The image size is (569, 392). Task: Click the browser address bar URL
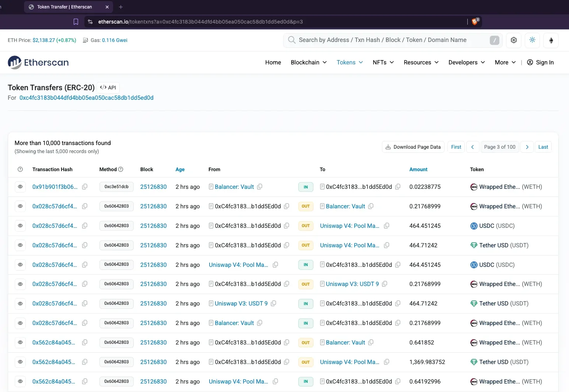pos(200,22)
